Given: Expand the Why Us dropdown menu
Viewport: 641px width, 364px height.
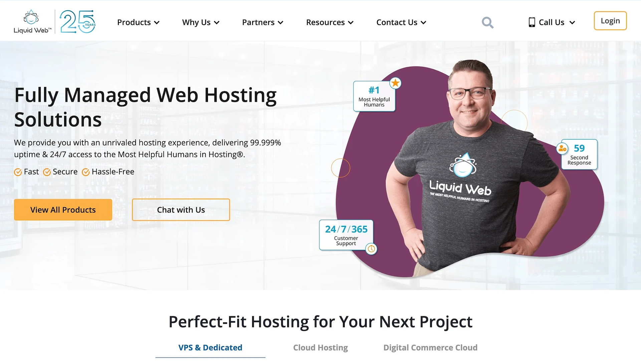Looking at the screenshot, I should (x=200, y=22).
